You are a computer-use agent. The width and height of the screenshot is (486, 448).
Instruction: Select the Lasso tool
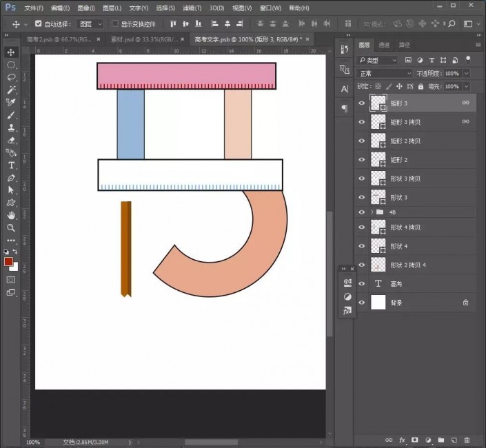tap(11, 77)
